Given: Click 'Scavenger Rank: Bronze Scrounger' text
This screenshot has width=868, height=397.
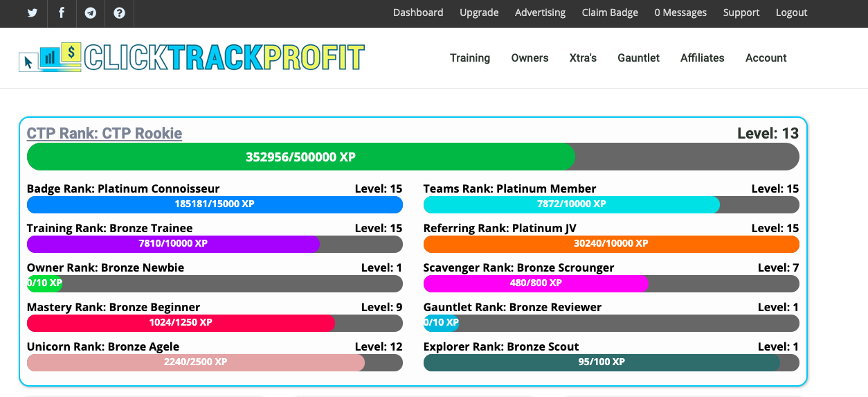Looking at the screenshot, I should 519,267.
